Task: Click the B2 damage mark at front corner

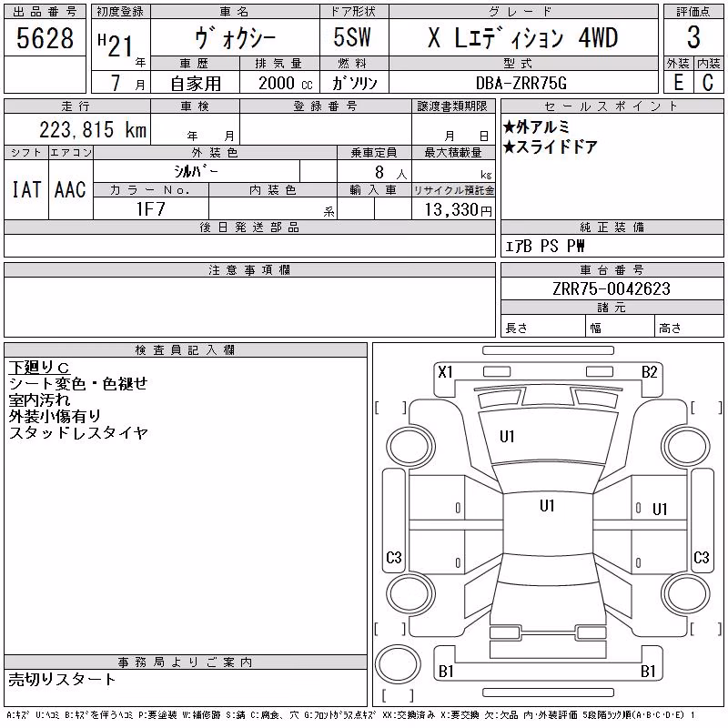Action: click(x=650, y=372)
